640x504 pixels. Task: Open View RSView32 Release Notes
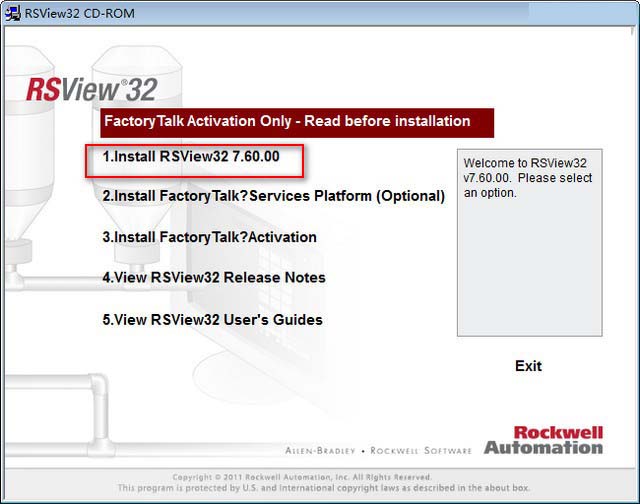(x=214, y=278)
